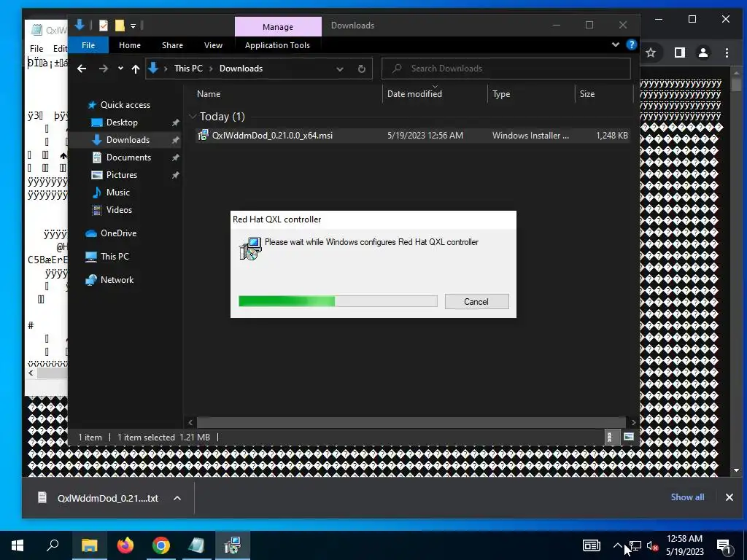Viewport: 747px width, 560px height.
Task: Select Quick access in navigation pane
Action: 125,105
